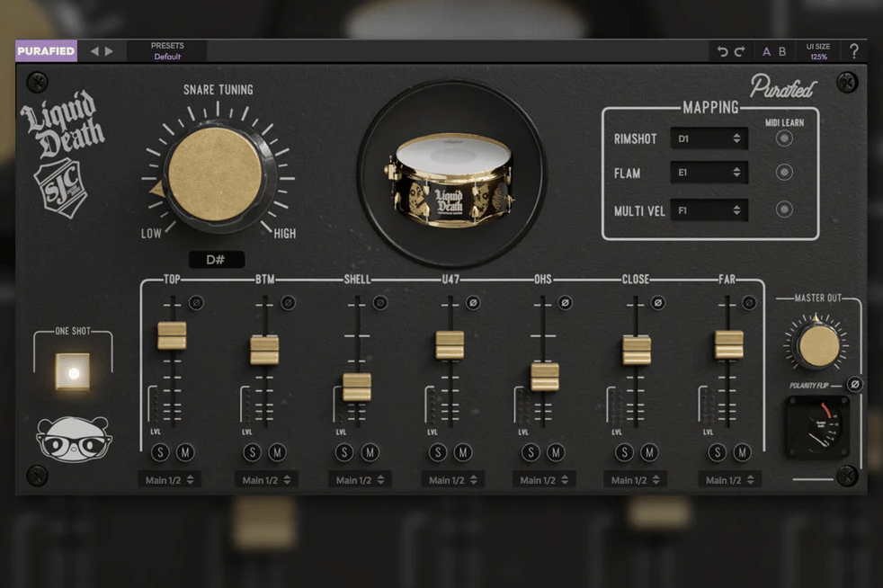Open the UI Size 125% menu

[x=818, y=51]
